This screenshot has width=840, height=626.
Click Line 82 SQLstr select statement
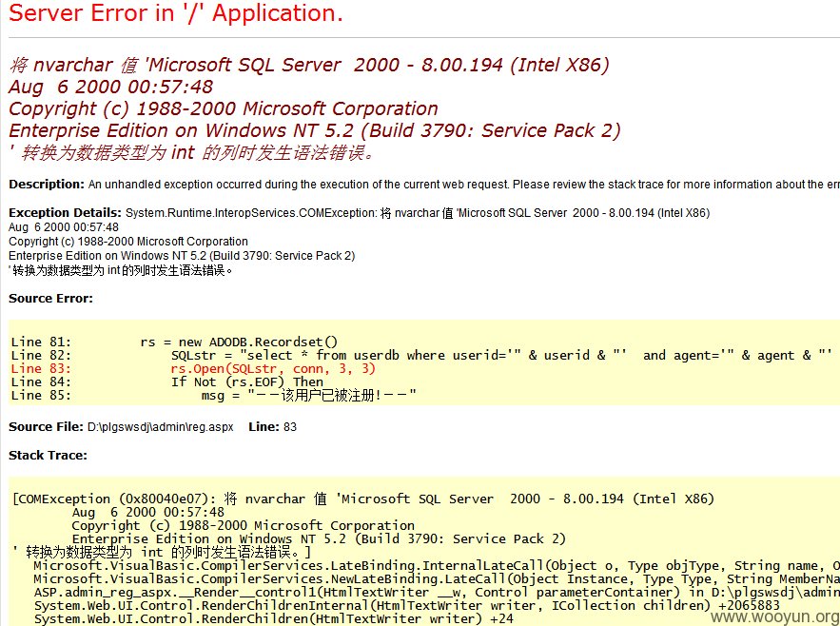[421, 356]
